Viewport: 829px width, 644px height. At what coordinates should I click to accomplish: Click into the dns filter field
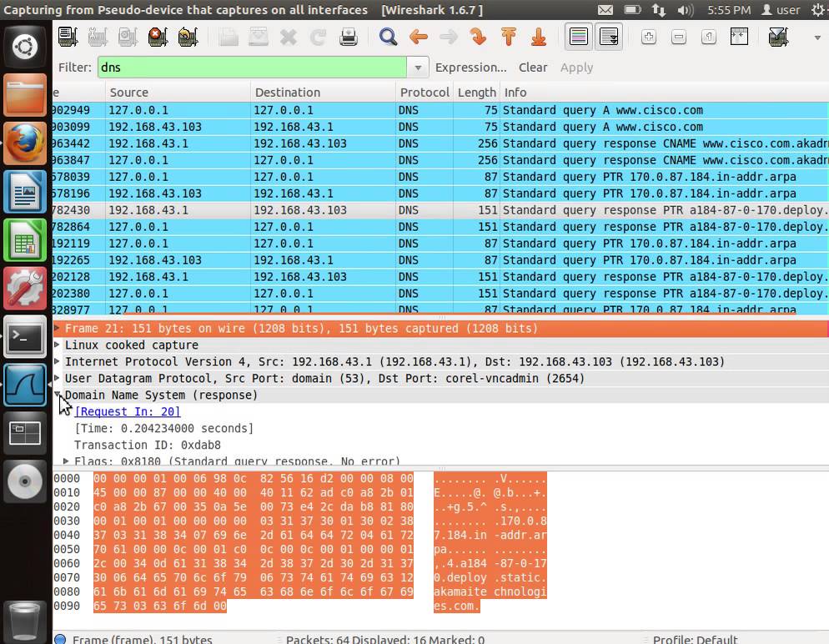coord(252,68)
